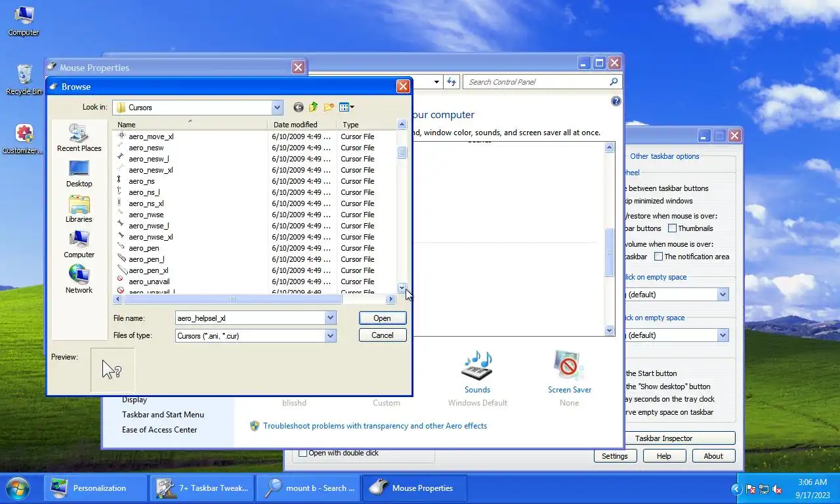Open Sounds settings in Personalization
840x504 pixels.
(x=477, y=371)
